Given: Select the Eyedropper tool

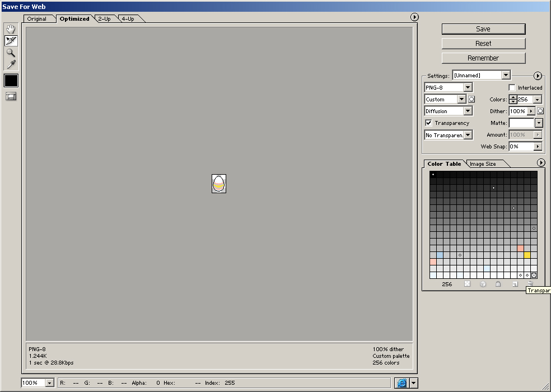Looking at the screenshot, I should coord(11,64).
